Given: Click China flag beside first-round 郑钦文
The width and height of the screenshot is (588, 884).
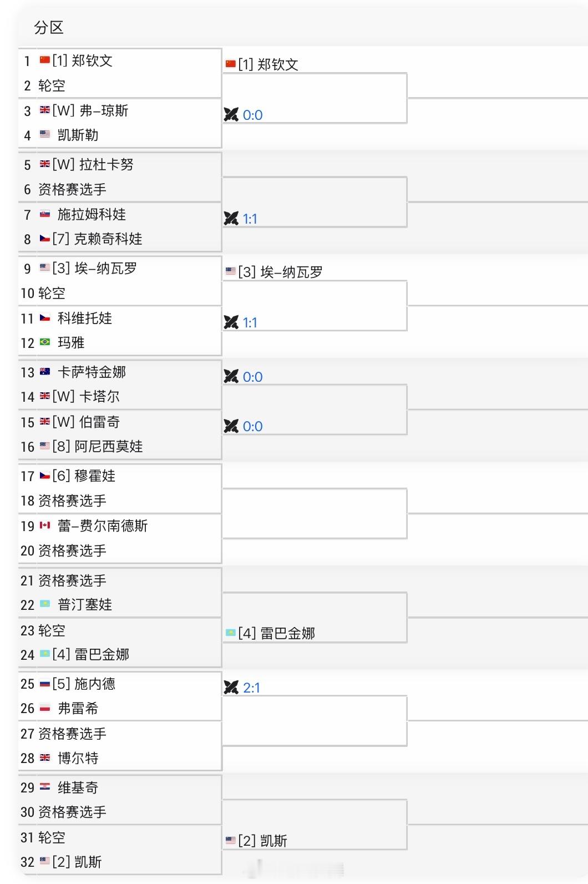Looking at the screenshot, I should (x=45, y=60).
